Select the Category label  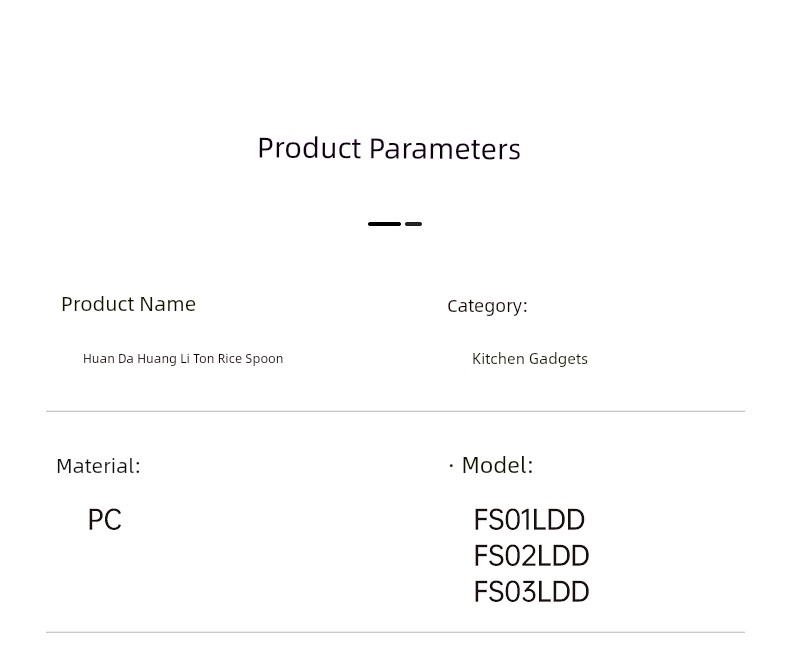487,306
